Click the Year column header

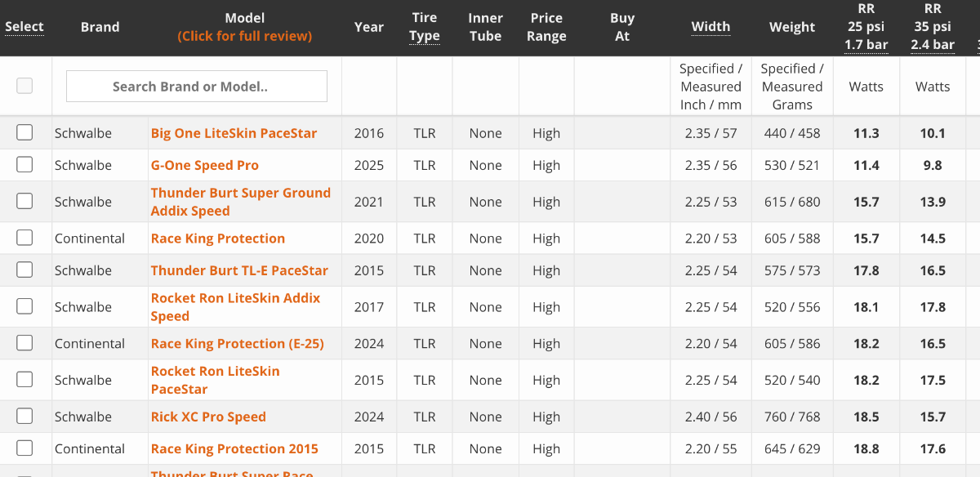(369, 27)
